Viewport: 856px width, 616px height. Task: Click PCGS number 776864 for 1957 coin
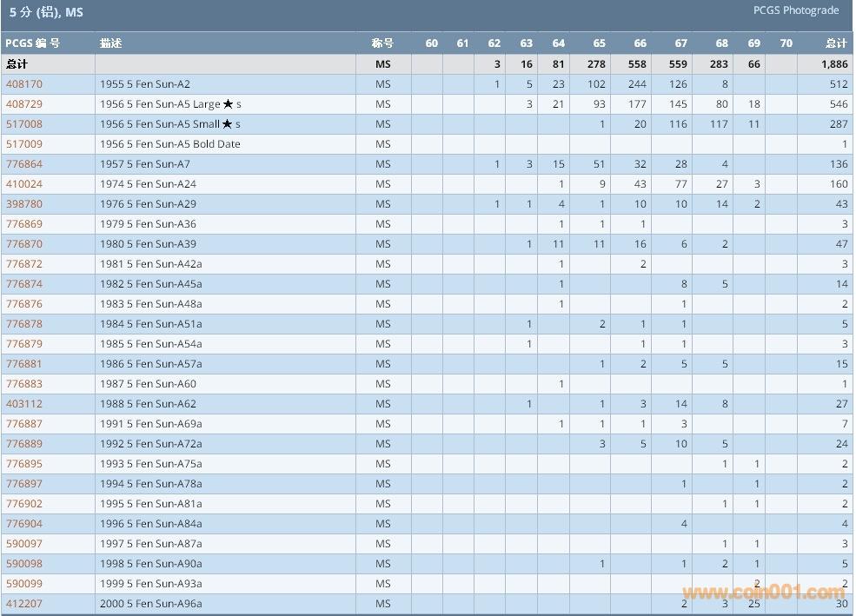24,164
